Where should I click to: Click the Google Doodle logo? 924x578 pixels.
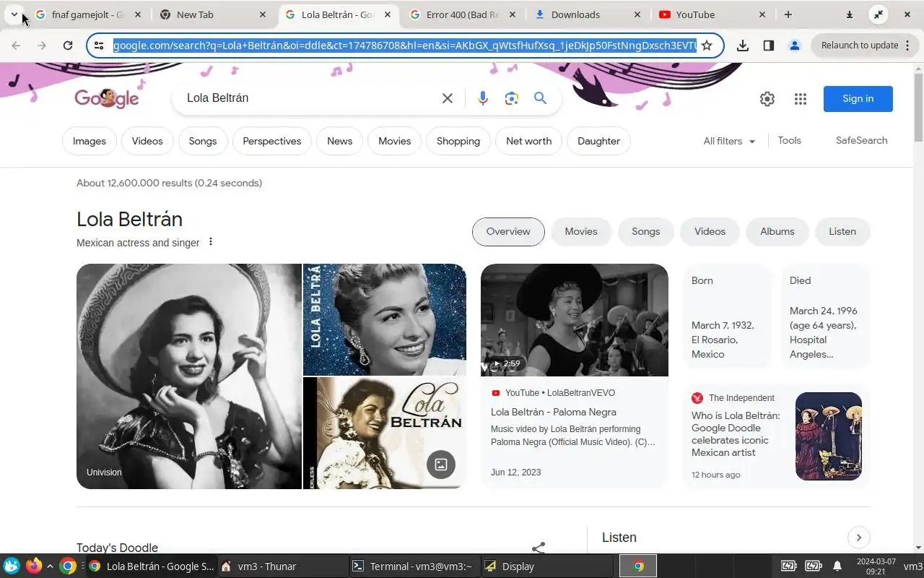[107, 98]
